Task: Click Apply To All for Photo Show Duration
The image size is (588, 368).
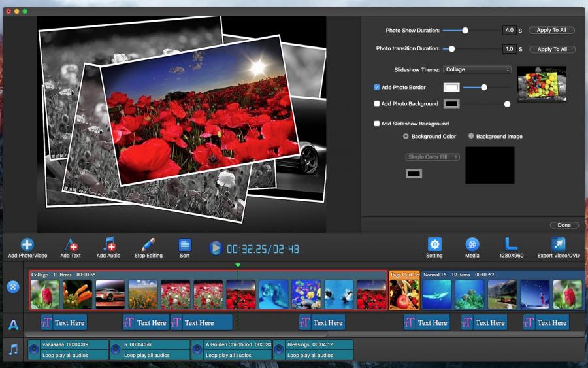Action: [551, 30]
